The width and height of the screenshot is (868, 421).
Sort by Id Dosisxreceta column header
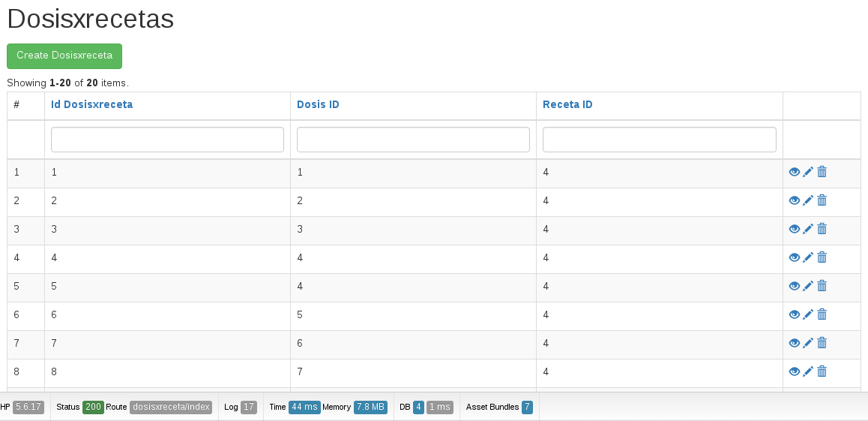(92, 104)
